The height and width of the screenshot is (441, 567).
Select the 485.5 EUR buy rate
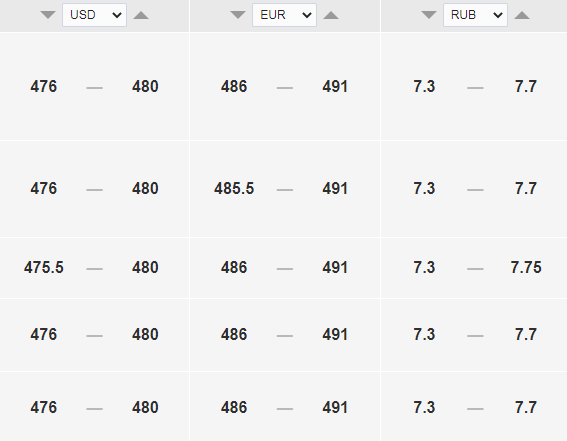coord(234,189)
